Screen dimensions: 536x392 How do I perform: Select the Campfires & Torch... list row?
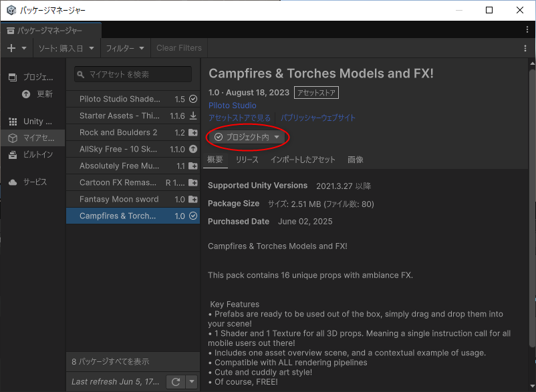[x=133, y=216]
